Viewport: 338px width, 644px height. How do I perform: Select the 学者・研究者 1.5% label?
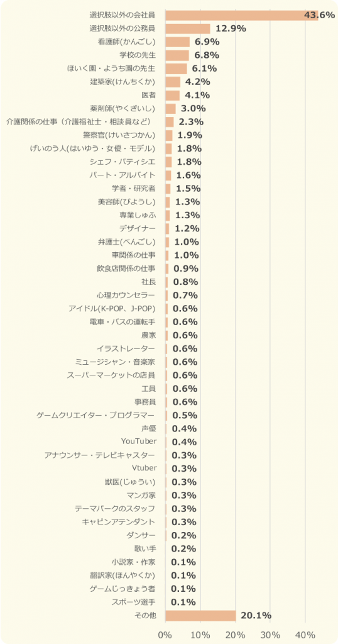188,189
